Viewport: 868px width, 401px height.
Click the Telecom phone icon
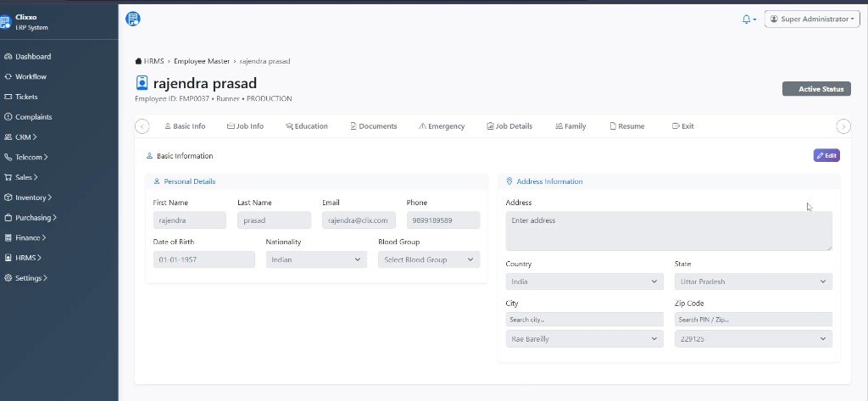coord(8,158)
